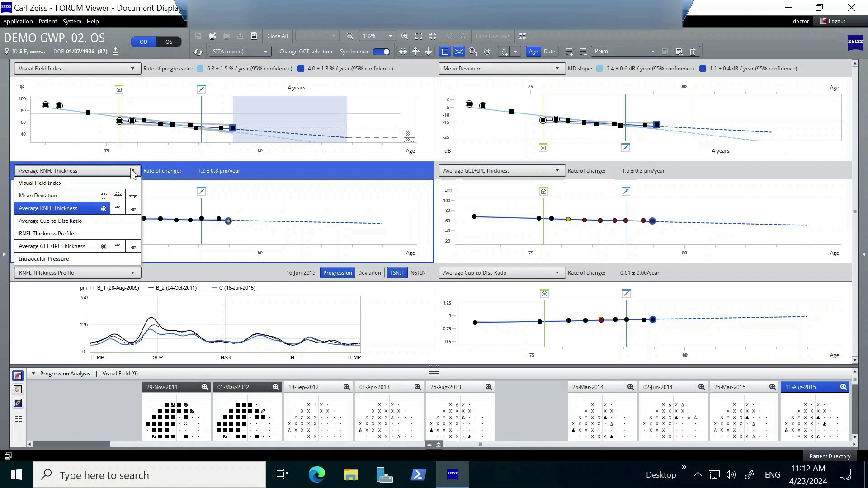Toggle the Synchronize switch
Viewport: 868px width, 488px height.
pyautogui.click(x=382, y=52)
